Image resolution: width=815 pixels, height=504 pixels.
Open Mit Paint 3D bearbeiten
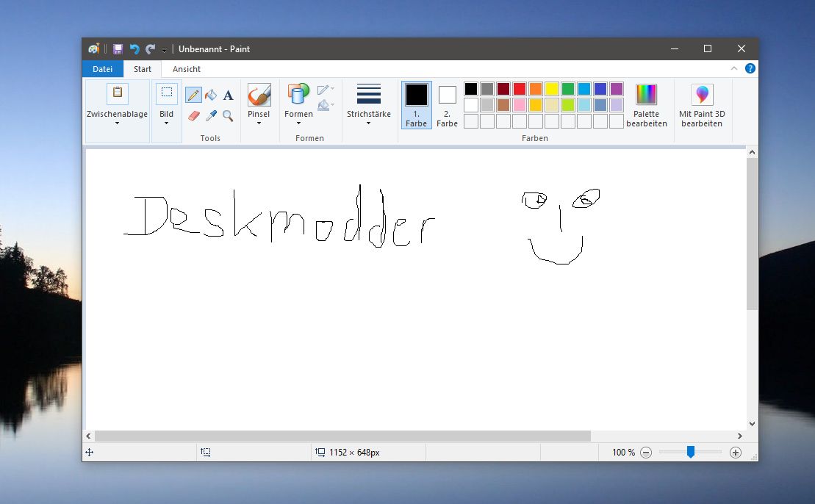702,106
